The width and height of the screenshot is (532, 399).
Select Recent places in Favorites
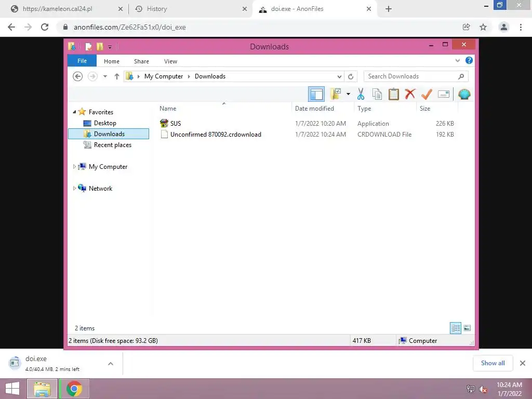(x=112, y=145)
